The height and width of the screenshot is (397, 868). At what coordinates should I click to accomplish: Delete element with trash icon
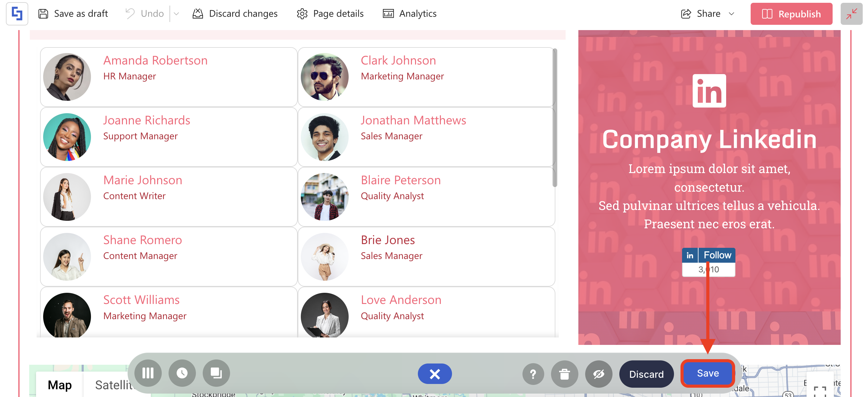pos(564,374)
